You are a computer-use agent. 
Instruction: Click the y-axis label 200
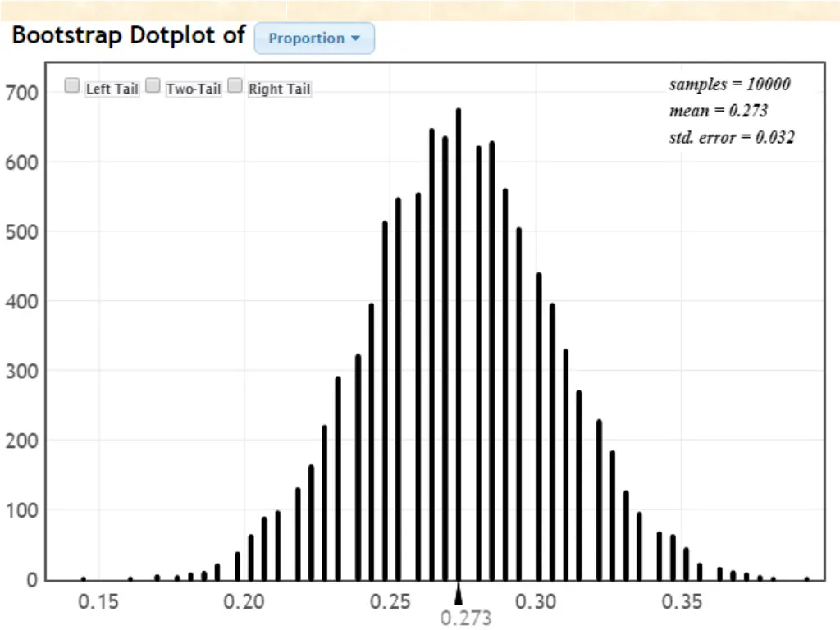click(22, 441)
